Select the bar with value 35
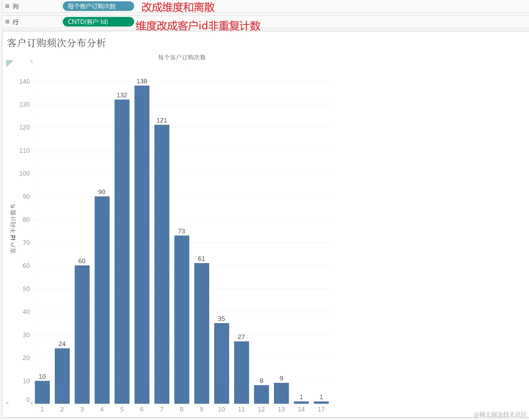This screenshot has width=529, height=420. (x=221, y=363)
